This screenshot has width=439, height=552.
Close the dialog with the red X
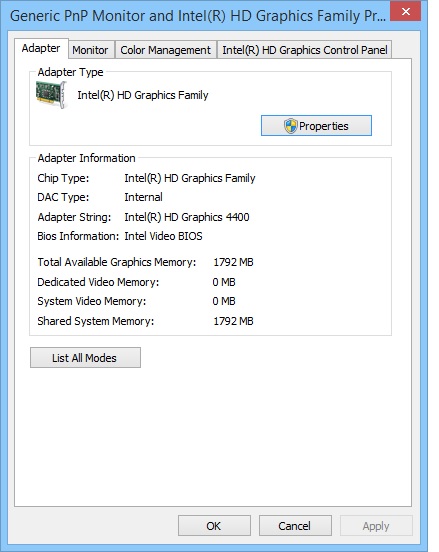tap(406, 11)
